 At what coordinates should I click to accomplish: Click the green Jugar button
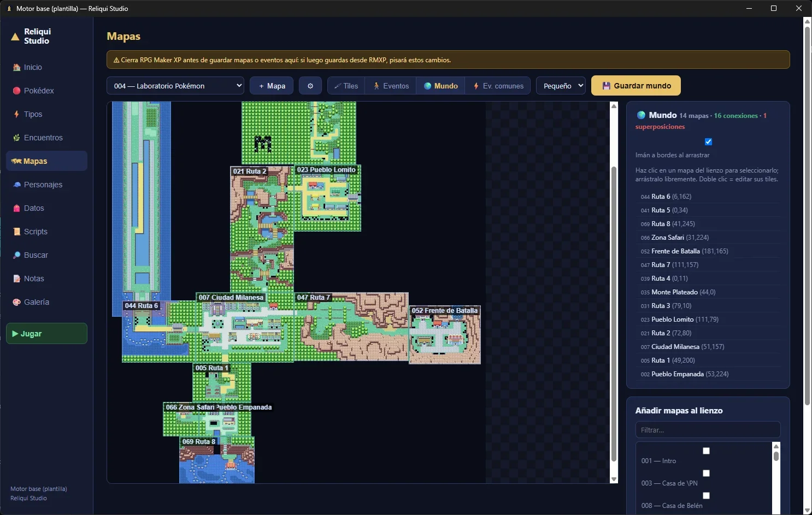click(46, 334)
